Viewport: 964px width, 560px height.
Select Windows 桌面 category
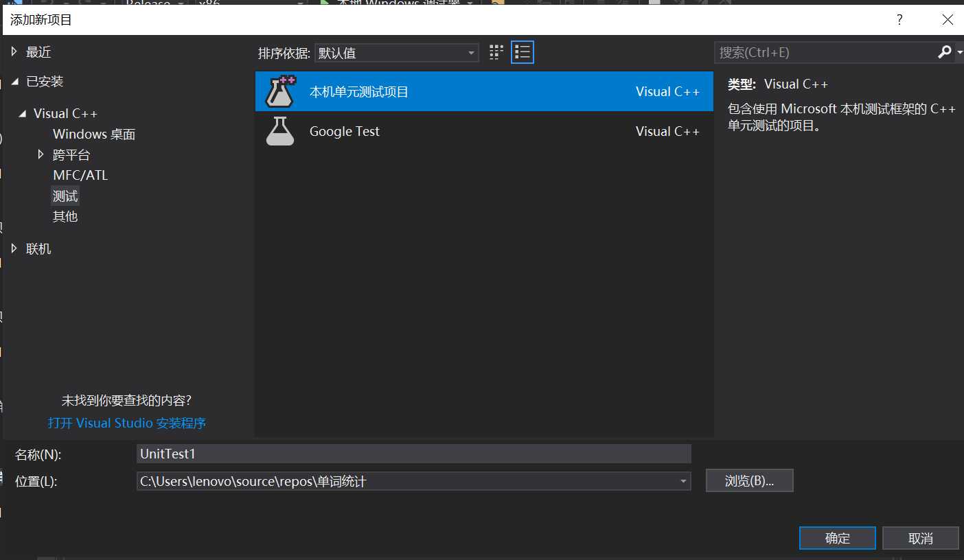coord(94,135)
